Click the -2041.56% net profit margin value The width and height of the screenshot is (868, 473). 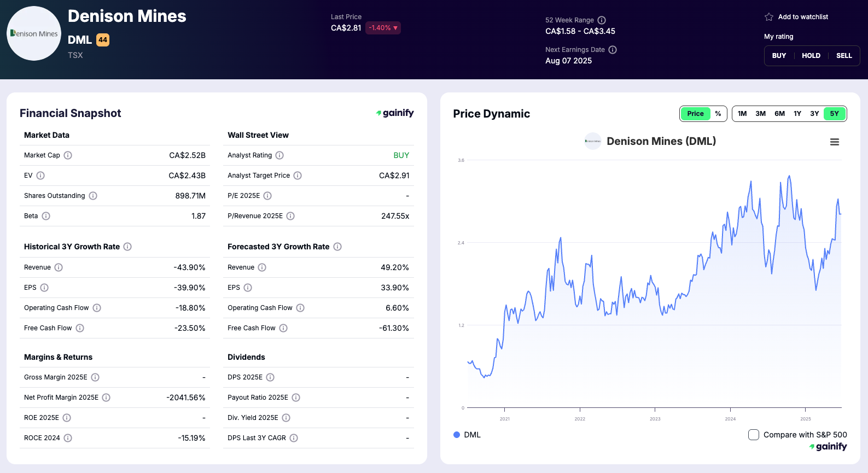(x=186, y=398)
